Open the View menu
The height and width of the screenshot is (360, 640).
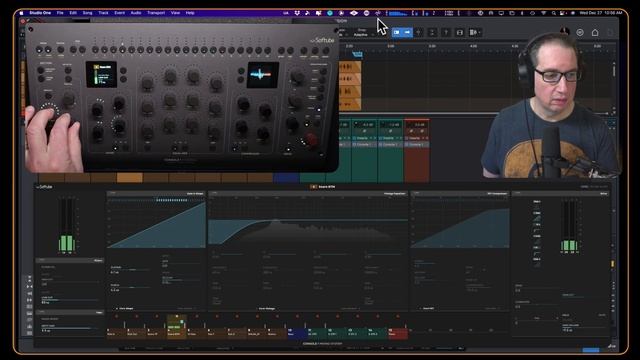pos(176,13)
